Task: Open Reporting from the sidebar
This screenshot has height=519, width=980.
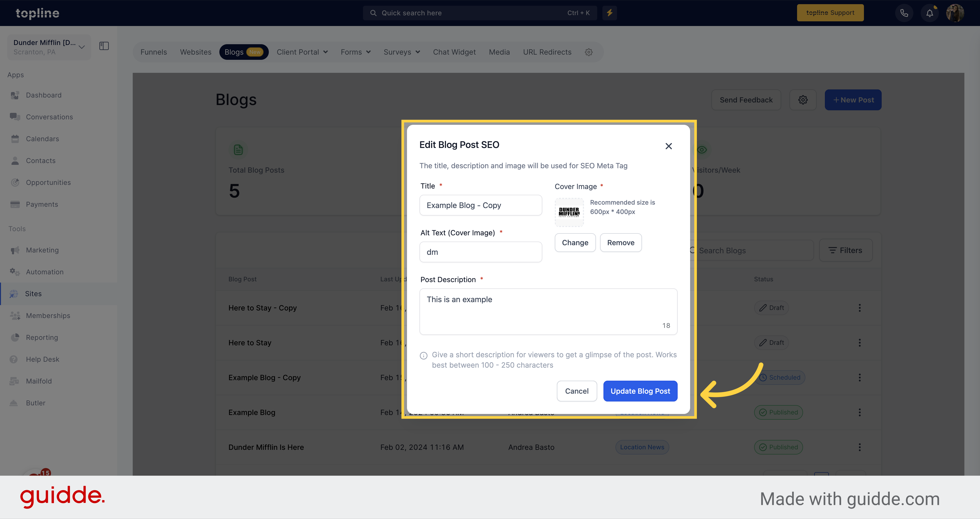Action: coord(42,338)
